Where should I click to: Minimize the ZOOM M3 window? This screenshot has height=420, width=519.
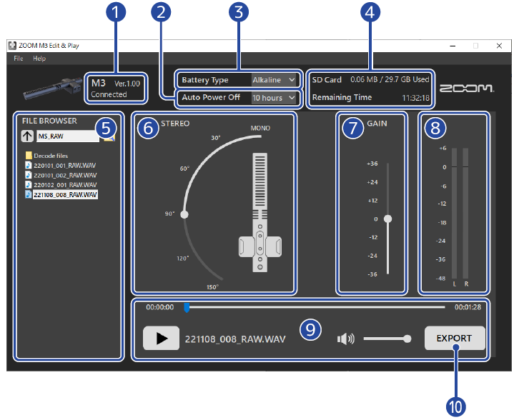click(453, 46)
